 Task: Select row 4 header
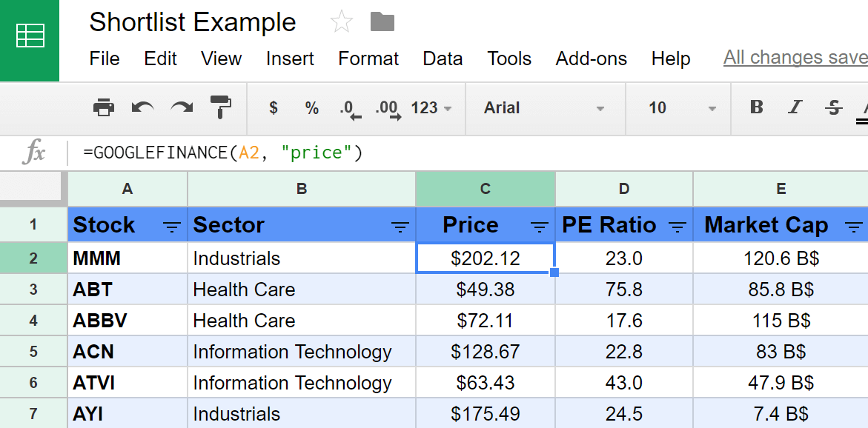coord(34,320)
